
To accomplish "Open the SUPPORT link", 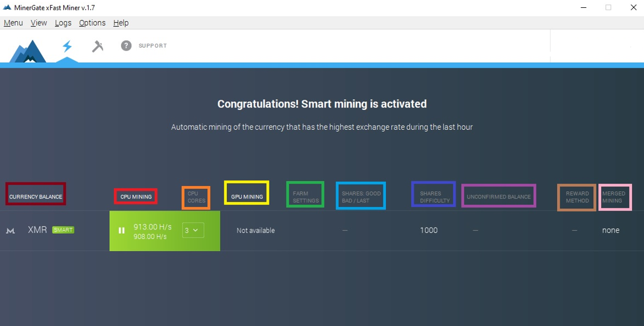I will click(x=153, y=46).
